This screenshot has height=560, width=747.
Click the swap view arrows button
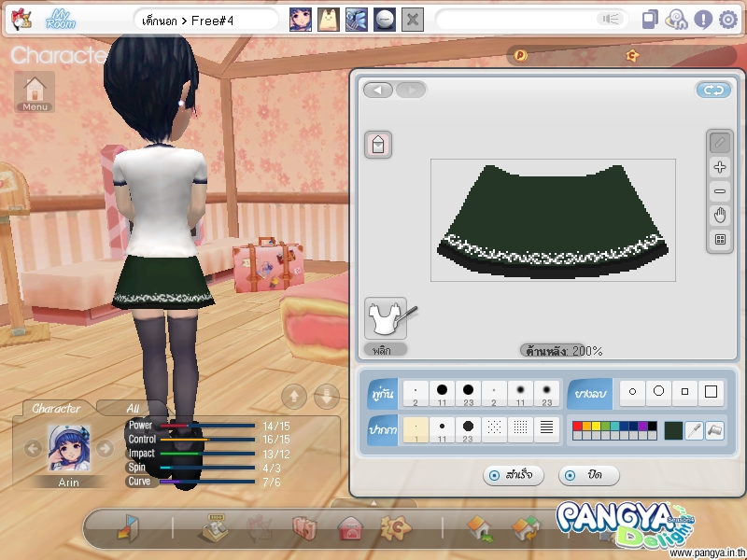713,90
